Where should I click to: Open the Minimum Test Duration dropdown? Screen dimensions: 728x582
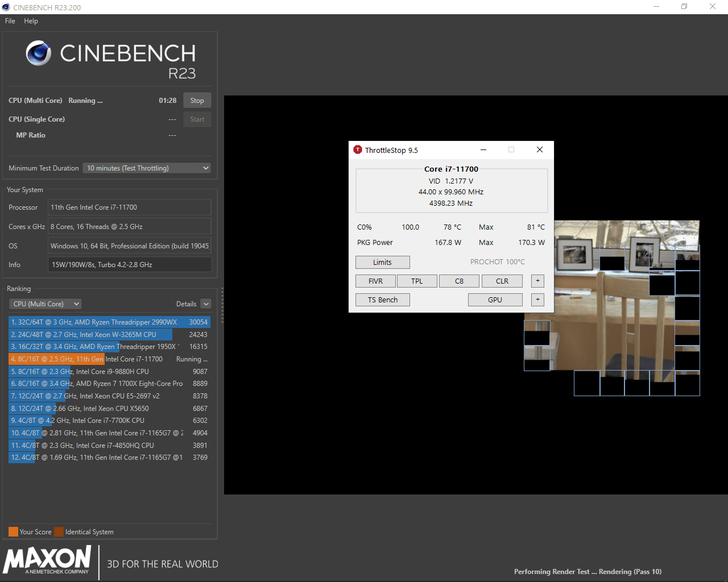[147, 168]
